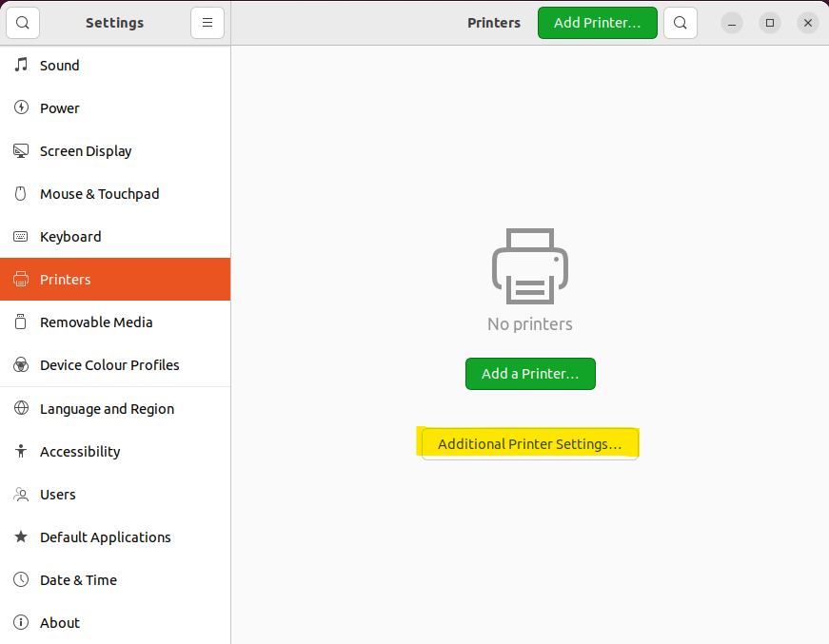The height and width of the screenshot is (644, 829).
Task: Open Additional Printer Settings
Action: (x=530, y=444)
